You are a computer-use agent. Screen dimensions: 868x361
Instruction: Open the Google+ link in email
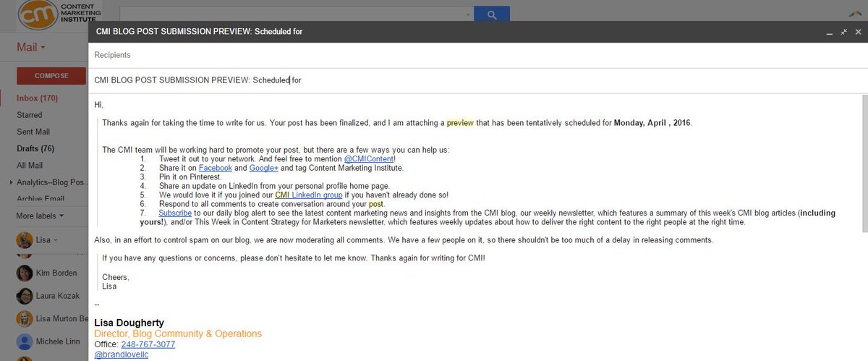[263, 168]
